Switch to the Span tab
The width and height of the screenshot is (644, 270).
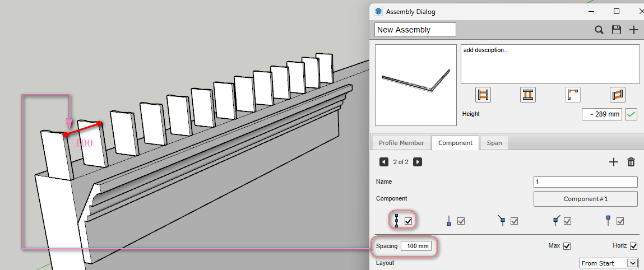pyautogui.click(x=494, y=143)
